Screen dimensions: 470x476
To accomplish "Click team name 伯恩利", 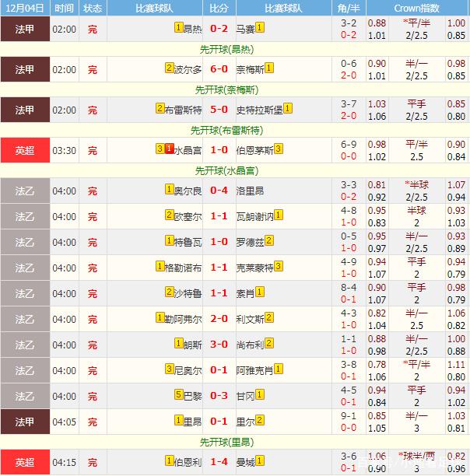I will (188, 462).
